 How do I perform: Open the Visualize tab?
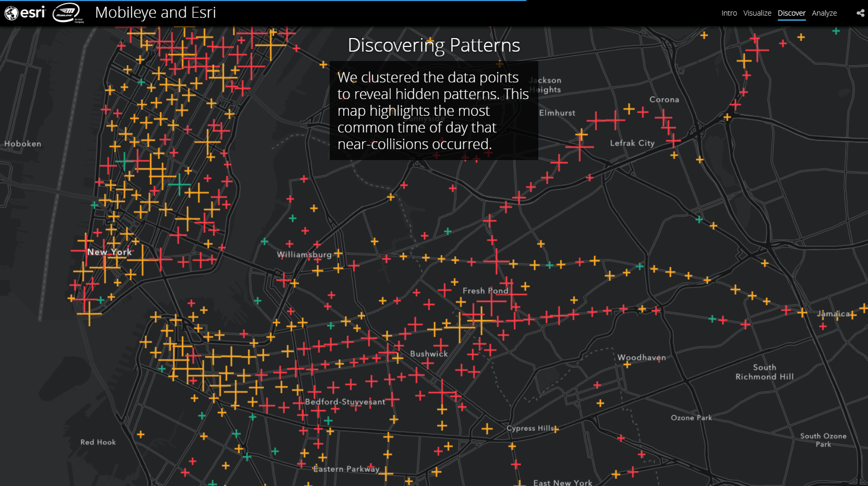point(757,13)
